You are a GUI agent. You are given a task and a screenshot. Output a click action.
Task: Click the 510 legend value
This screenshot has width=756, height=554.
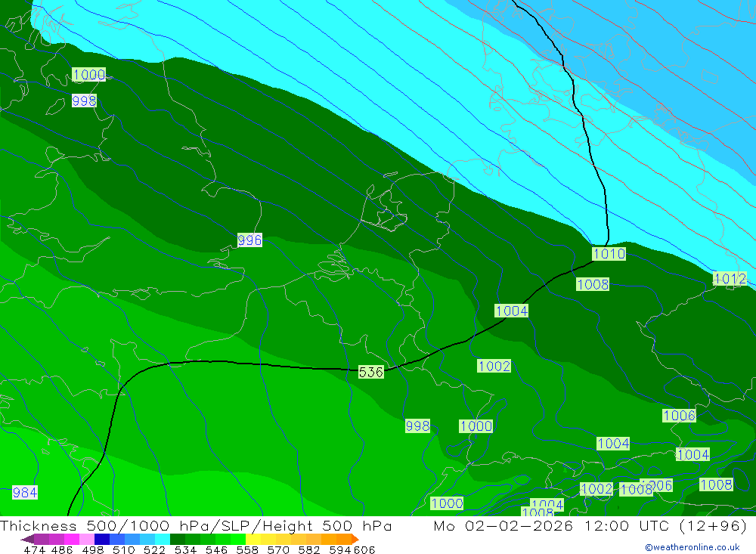click(x=124, y=549)
